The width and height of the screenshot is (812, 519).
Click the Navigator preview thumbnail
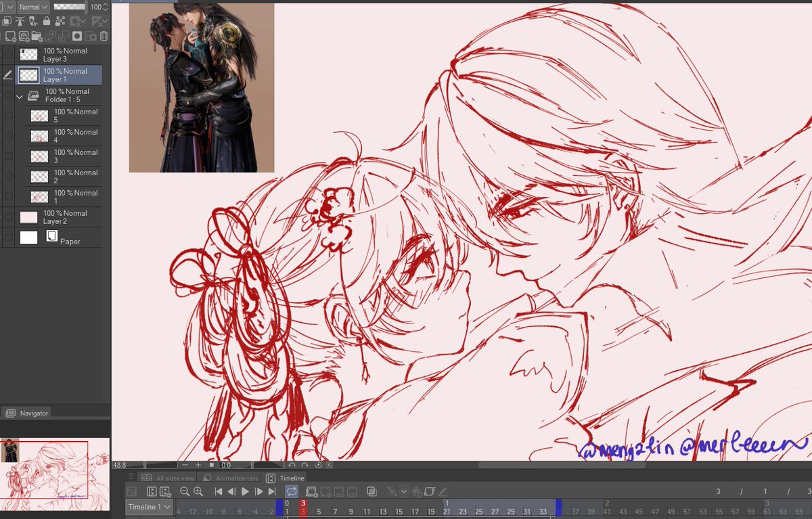point(55,474)
